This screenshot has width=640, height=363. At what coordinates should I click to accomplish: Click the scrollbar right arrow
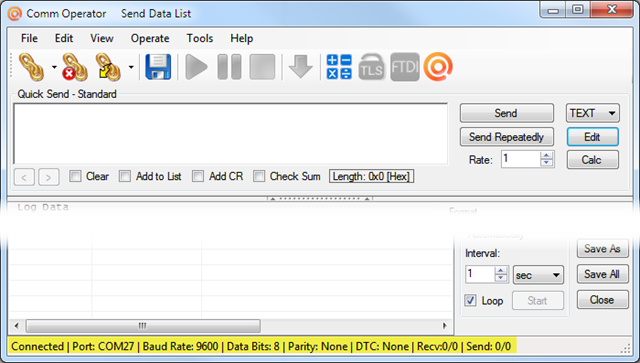pos(444,326)
